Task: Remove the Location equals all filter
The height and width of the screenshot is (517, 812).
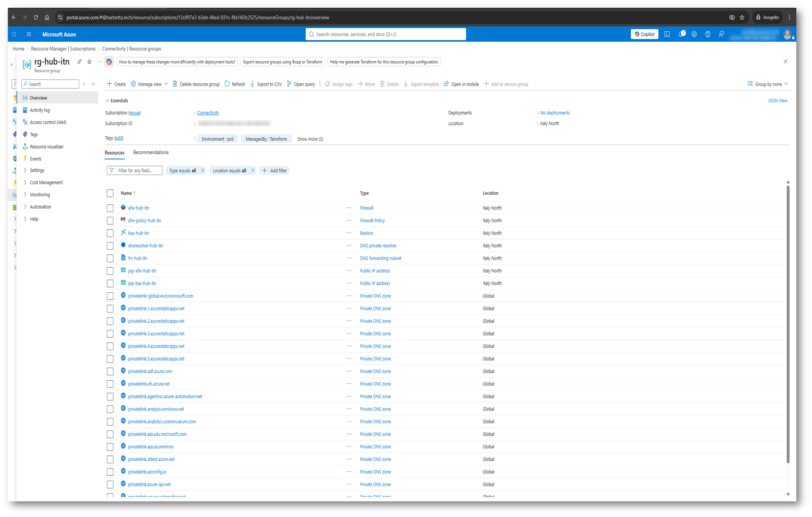Action: (253, 171)
